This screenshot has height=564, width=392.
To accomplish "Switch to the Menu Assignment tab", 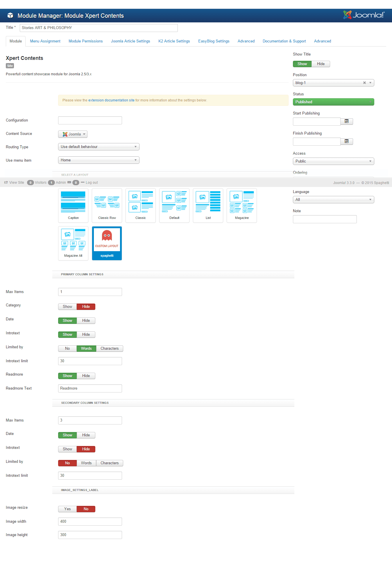I will [45, 41].
